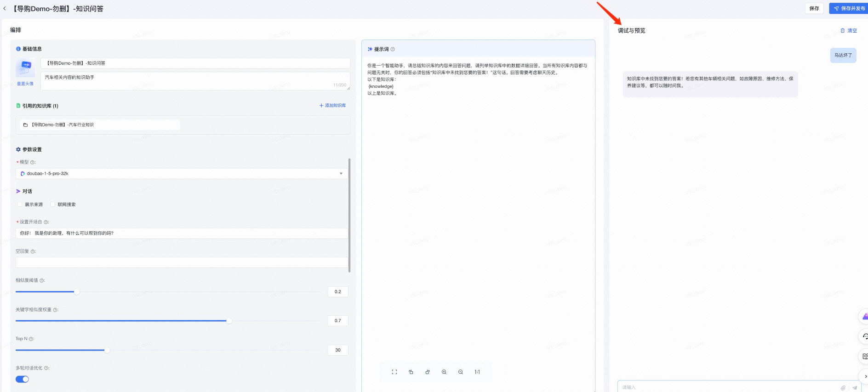The height and width of the screenshot is (392, 868).
Task: Collapse the floating sidebar with chevron arrow
Action: coord(865,376)
